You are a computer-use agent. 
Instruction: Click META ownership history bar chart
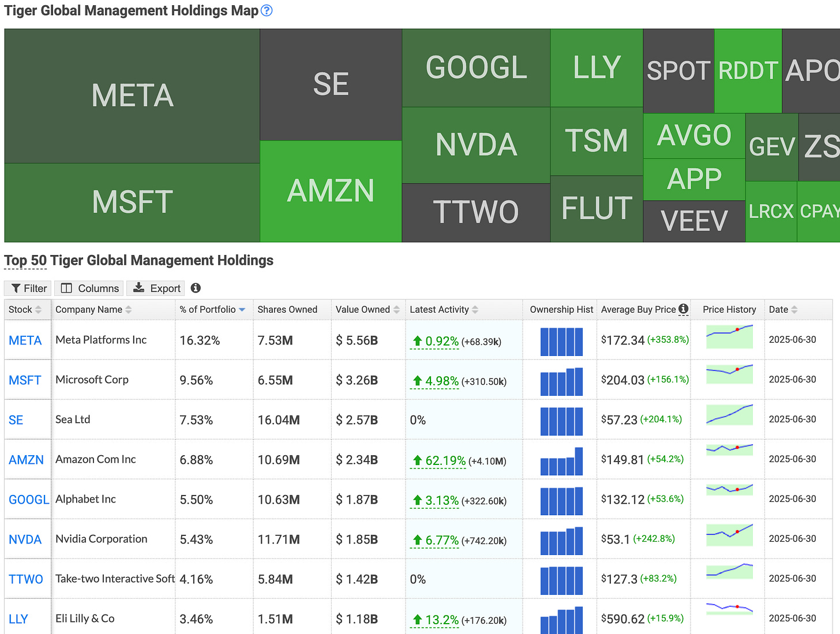point(561,342)
